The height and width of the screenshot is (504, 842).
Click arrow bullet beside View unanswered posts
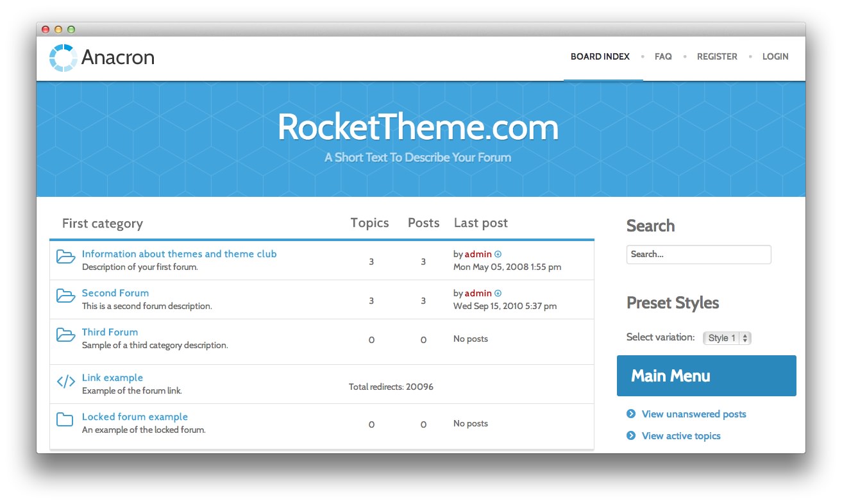click(x=631, y=414)
